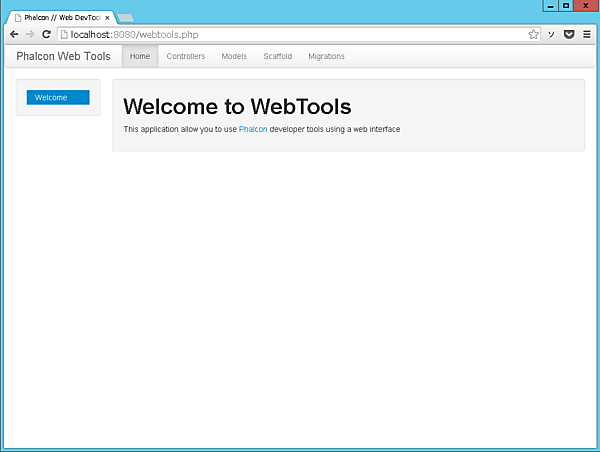Click the page icon in the address bar
The image size is (600, 452).
(64, 34)
